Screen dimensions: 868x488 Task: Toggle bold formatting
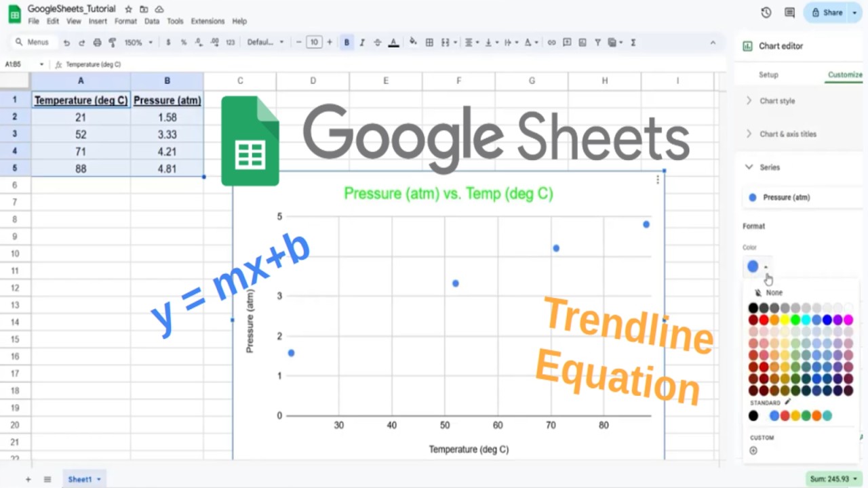point(347,42)
